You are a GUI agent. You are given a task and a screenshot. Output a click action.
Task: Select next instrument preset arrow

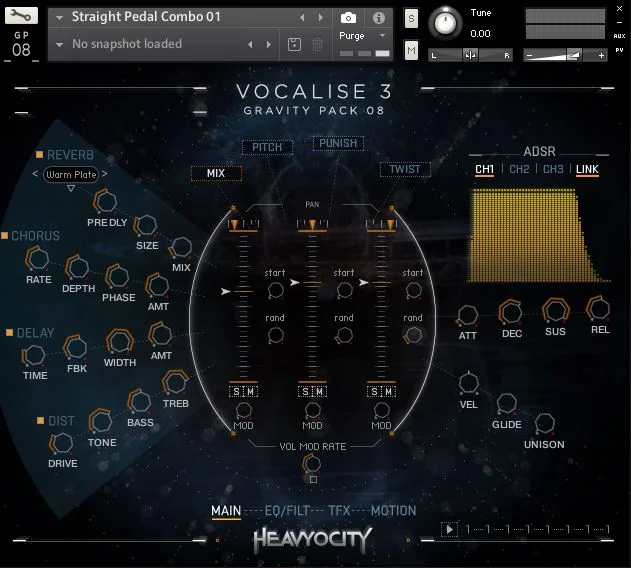[321, 17]
